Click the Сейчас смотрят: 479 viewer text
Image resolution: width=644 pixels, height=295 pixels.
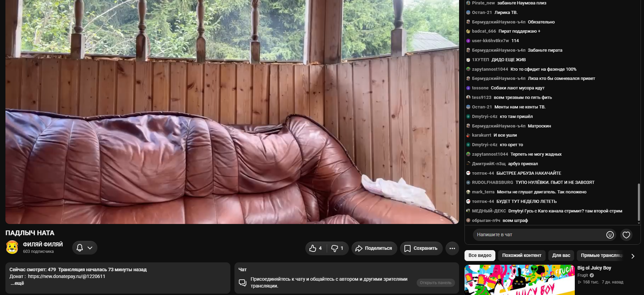point(33,270)
